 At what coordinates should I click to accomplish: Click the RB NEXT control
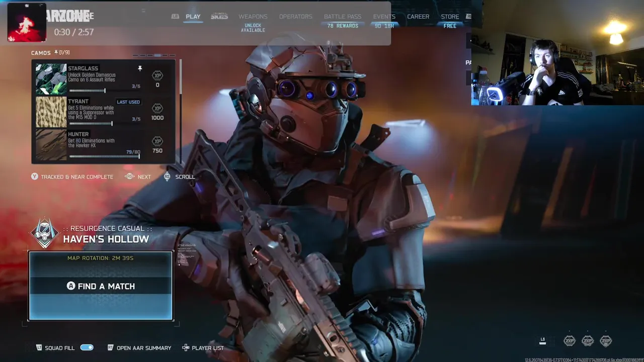coord(138,176)
